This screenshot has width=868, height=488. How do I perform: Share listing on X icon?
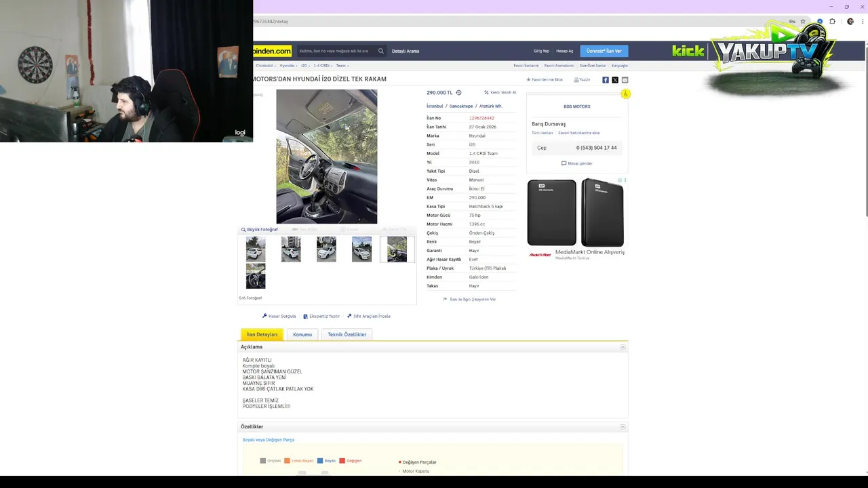pyautogui.click(x=615, y=80)
